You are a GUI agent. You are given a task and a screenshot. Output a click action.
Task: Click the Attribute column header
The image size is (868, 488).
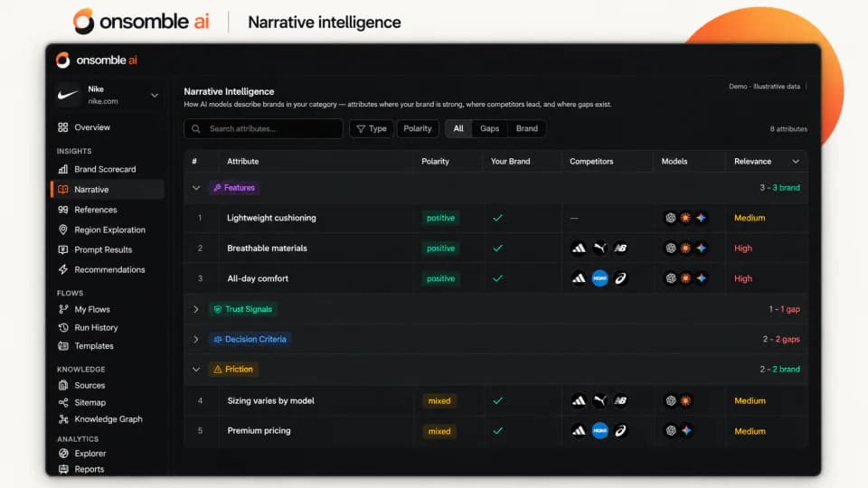242,162
